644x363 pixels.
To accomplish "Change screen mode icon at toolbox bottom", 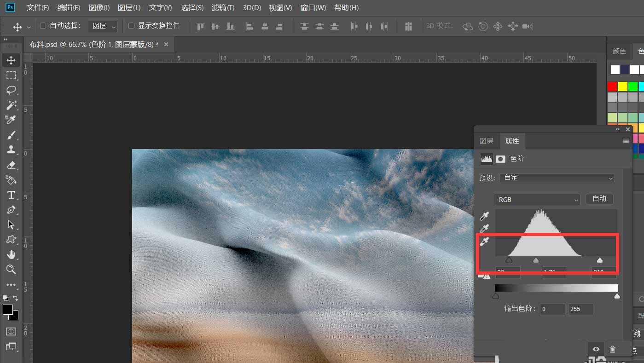I will coord(11,346).
